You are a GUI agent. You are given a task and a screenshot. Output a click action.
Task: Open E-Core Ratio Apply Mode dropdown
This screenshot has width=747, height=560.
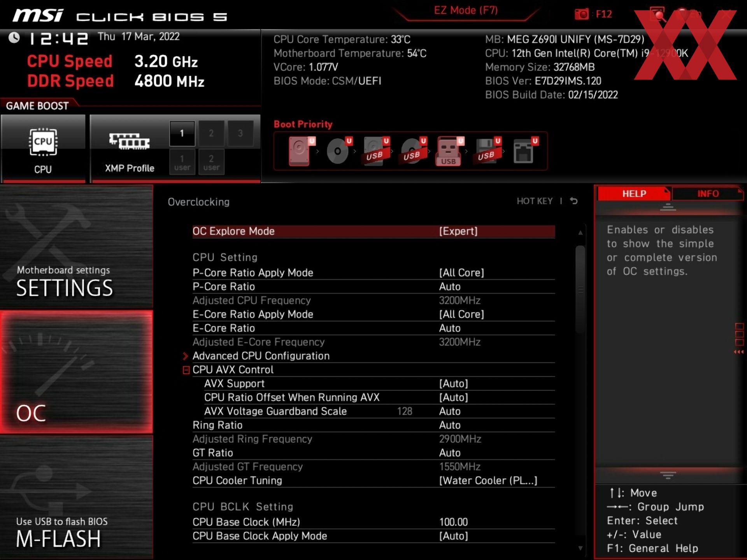click(373, 314)
